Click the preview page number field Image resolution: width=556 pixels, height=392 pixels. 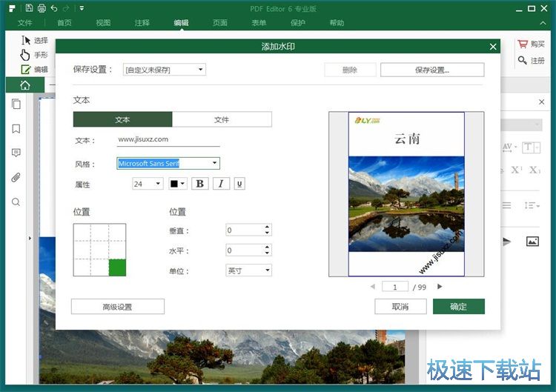395,287
